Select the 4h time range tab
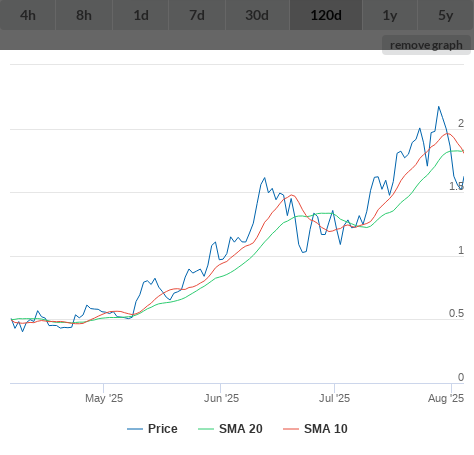This screenshot has width=474, height=455. click(28, 15)
